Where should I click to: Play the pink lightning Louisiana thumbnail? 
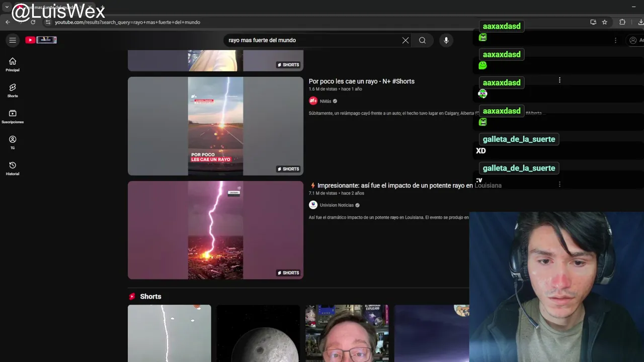coord(215,230)
